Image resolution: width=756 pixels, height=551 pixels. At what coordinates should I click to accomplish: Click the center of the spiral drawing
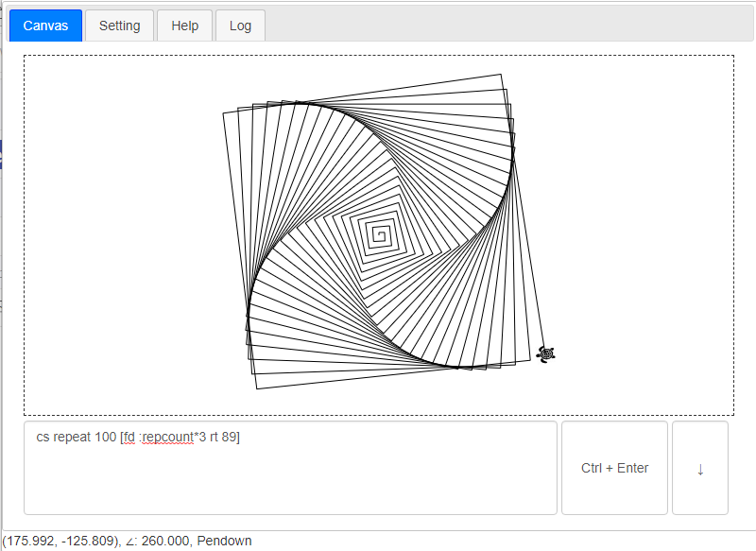tap(381, 232)
